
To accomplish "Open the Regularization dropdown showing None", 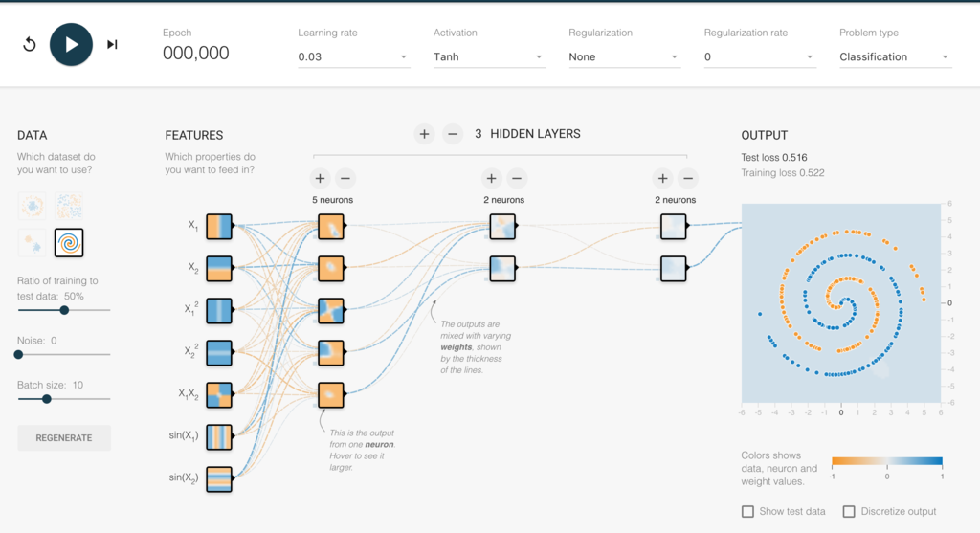I will (x=624, y=56).
